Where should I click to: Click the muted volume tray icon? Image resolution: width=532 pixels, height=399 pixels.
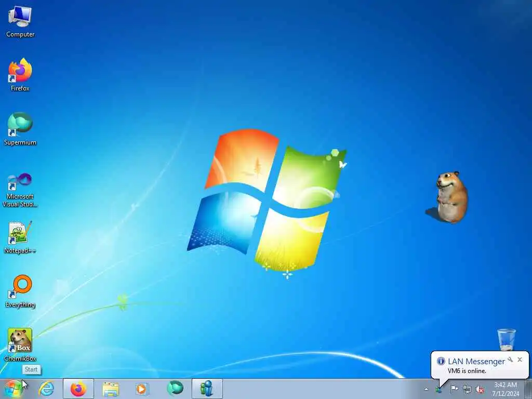point(480,389)
